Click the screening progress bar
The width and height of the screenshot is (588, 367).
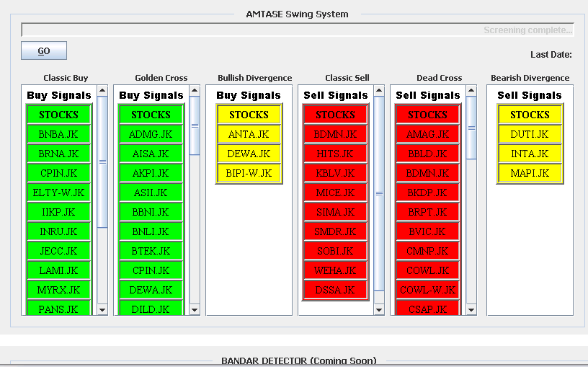298,30
